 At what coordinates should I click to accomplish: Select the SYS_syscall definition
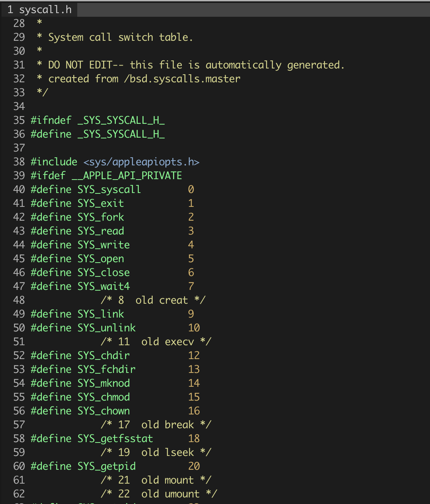tap(109, 189)
